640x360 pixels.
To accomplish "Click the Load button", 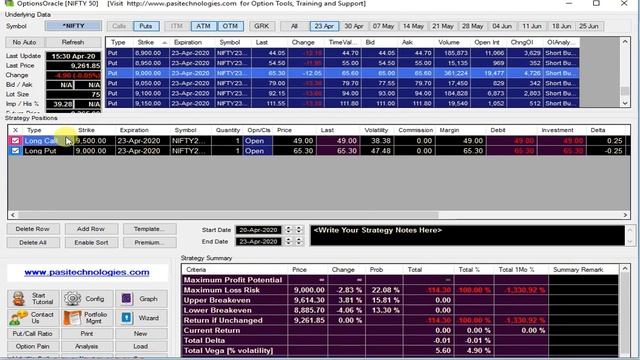I will pyautogui.click(x=141, y=346).
